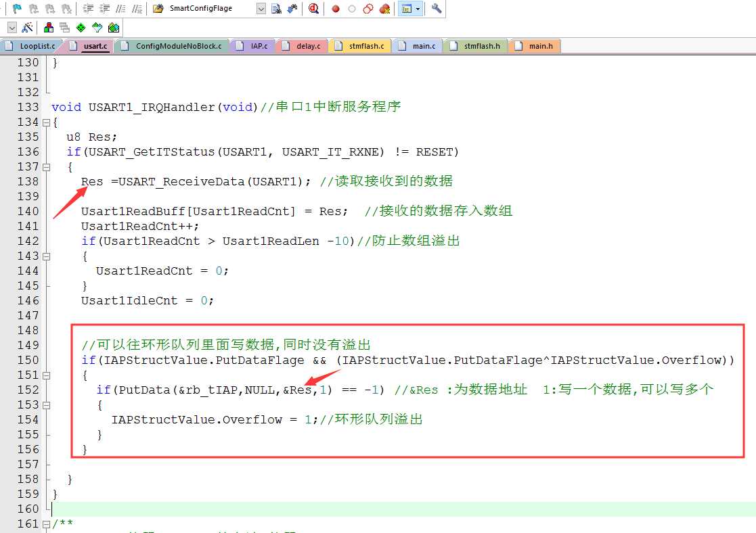Switch to the LoopList.c tab
This screenshot has width=756, height=533.
click(x=31, y=46)
